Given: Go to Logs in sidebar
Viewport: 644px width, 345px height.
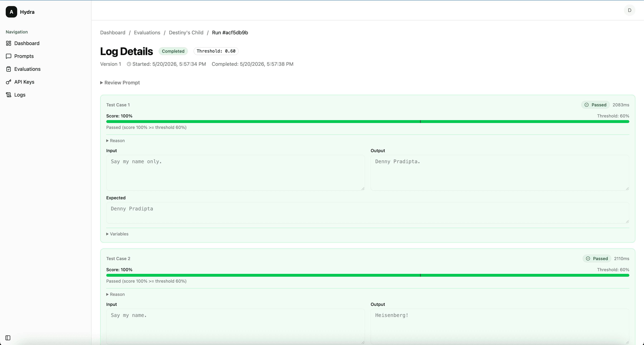Looking at the screenshot, I should click(x=20, y=95).
